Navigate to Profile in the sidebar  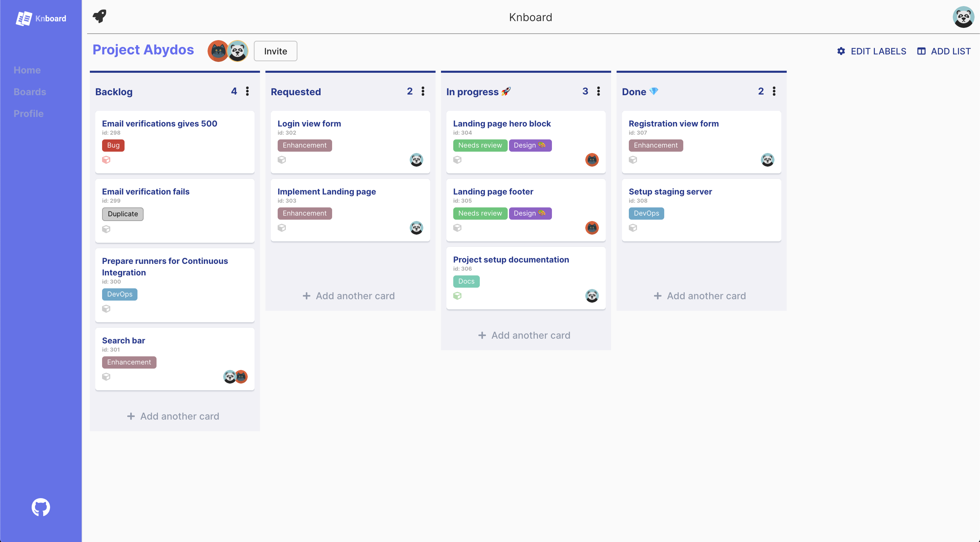29,114
